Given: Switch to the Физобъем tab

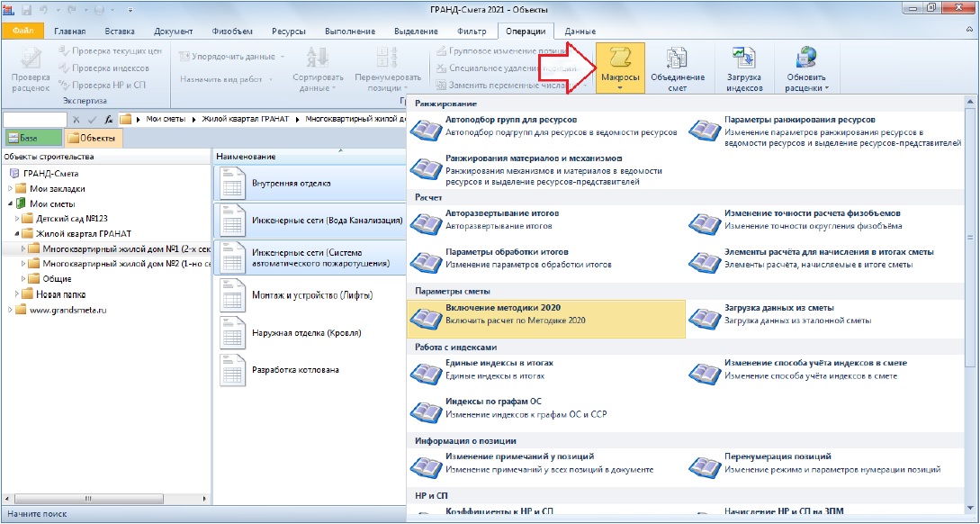Looking at the screenshot, I should pyautogui.click(x=232, y=32).
